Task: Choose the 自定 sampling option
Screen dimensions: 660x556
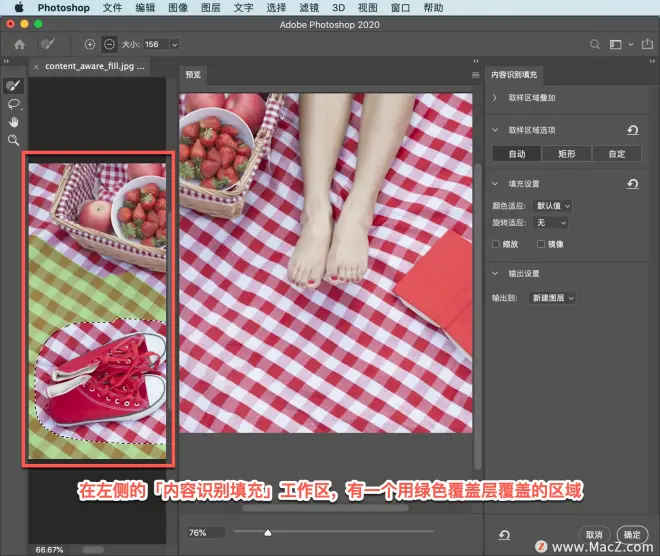Action: (617, 154)
